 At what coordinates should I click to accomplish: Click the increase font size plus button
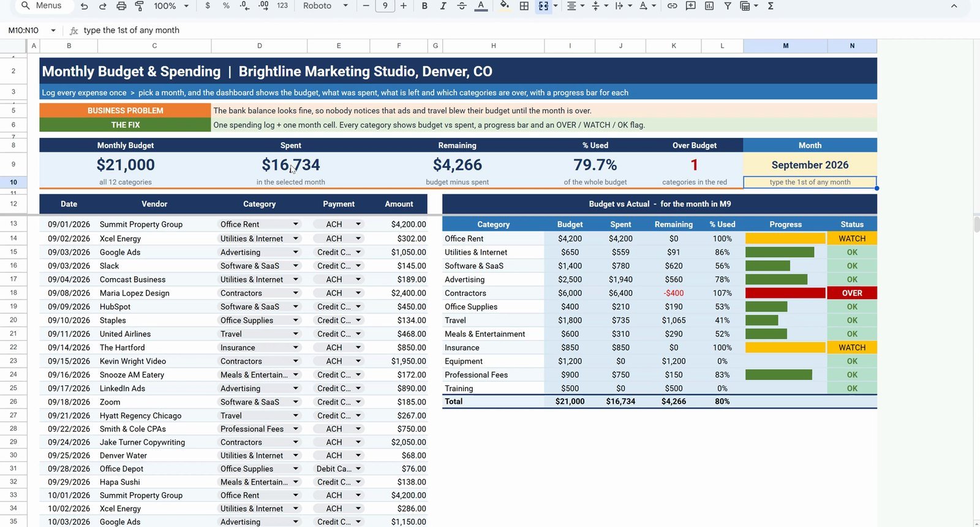pos(403,6)
